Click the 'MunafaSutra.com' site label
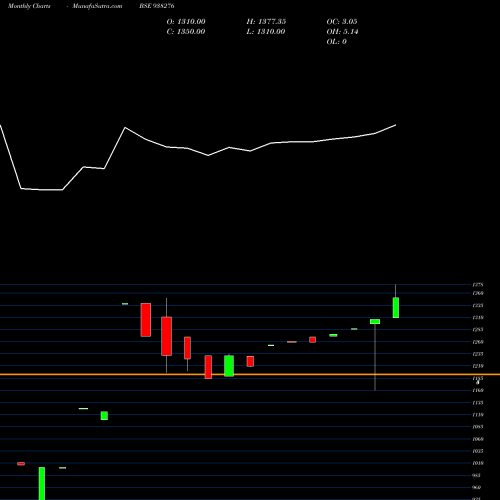 [97, 6]
